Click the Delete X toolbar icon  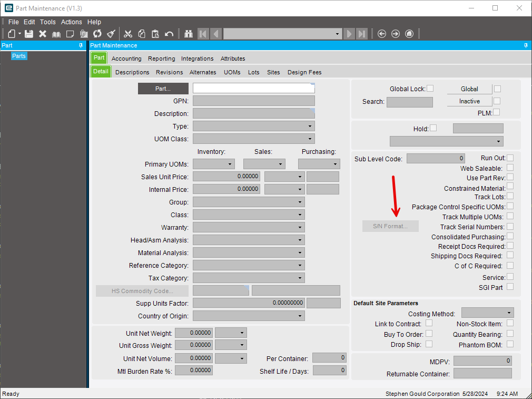tap(43, 34)
